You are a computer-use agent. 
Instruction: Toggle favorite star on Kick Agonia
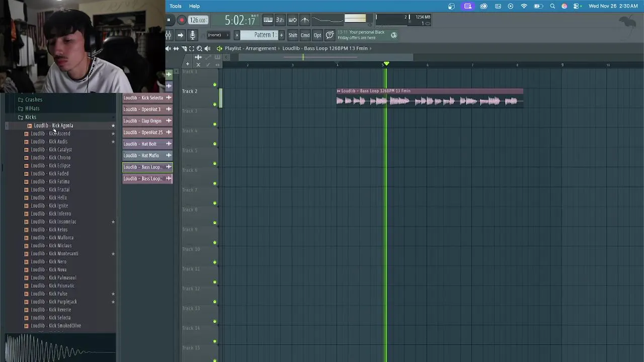(x=113, y=126)
